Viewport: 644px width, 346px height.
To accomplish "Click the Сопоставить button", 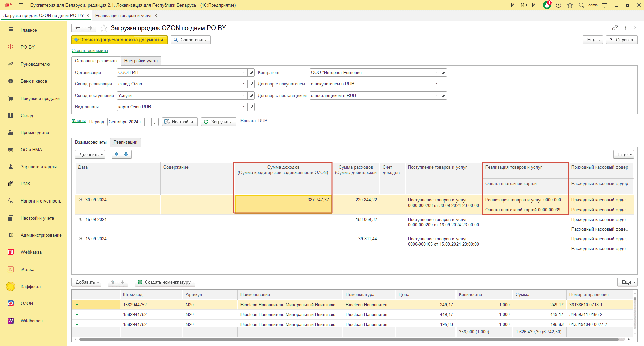I will 191,40.
